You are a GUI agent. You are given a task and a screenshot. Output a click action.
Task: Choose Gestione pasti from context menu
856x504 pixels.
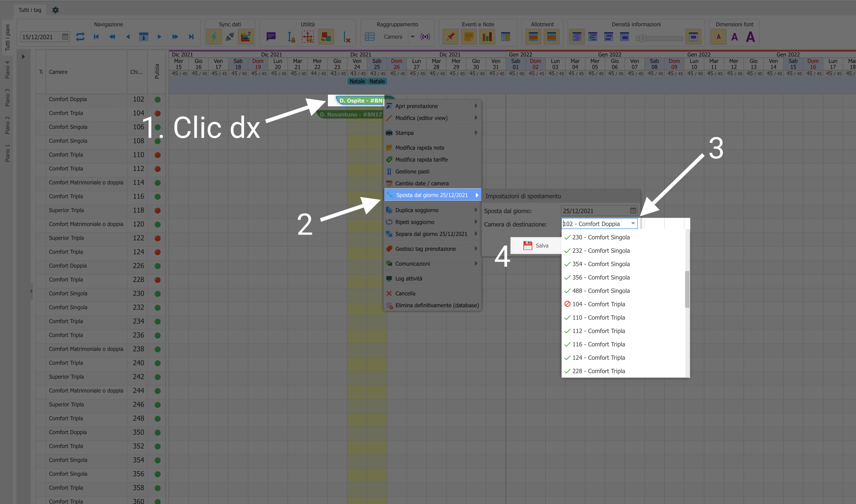tap(432, 171)
